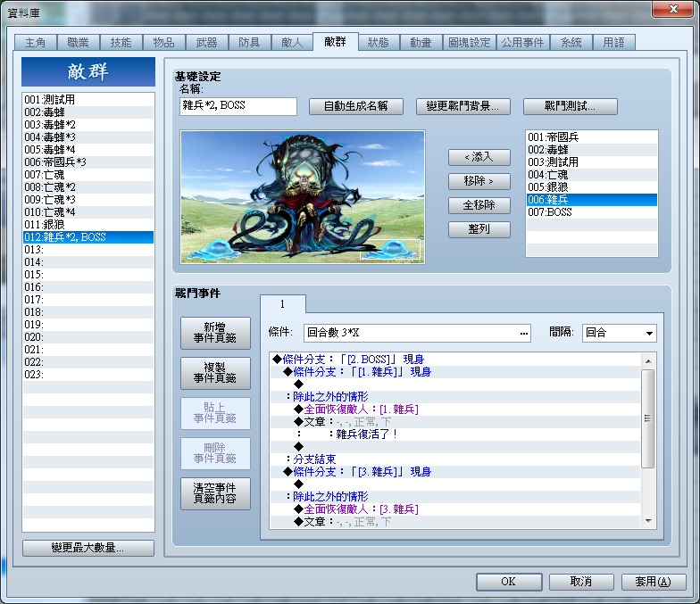The width and height of the screenshot is (700, 604).
Task: Click the 移除 remove button
Action: click(x=479, y=181)
